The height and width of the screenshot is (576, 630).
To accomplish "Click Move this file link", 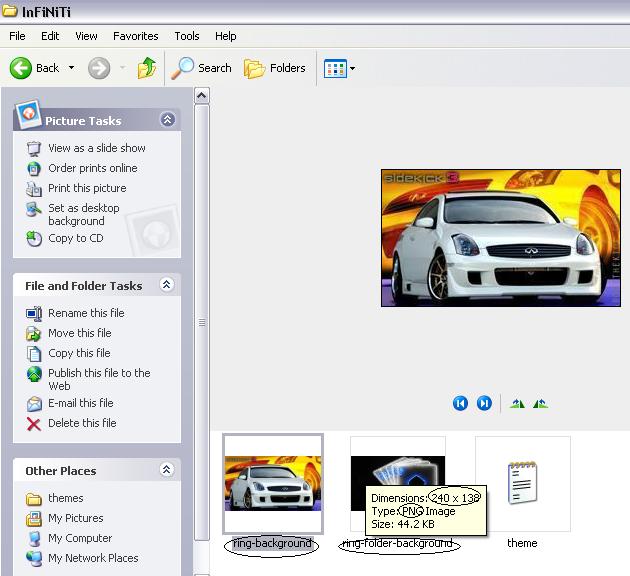I will [80, 333].
